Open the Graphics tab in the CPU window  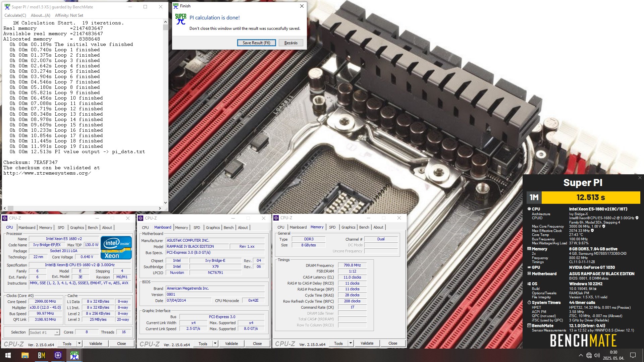click(77, 228)
